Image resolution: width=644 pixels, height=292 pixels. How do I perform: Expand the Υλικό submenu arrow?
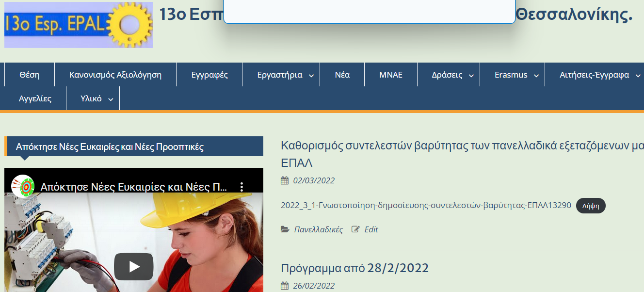coord(111,99)
